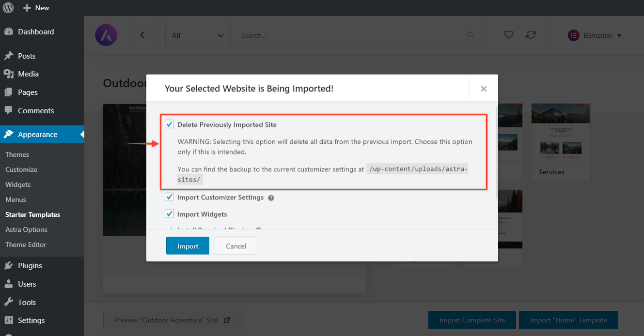Click the sync library refresh icon
The image size is (644, 336).
[x=531, y=35]
